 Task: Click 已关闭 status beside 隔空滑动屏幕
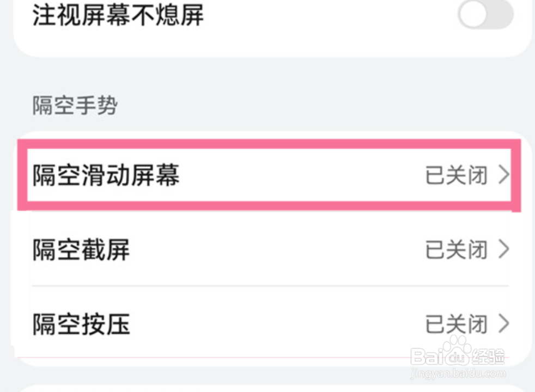click(x=456, y=175)
